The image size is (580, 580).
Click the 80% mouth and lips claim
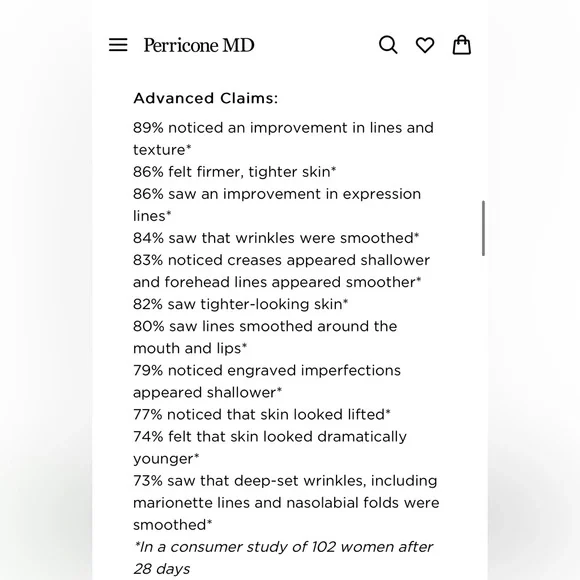[x=265, y=337]
